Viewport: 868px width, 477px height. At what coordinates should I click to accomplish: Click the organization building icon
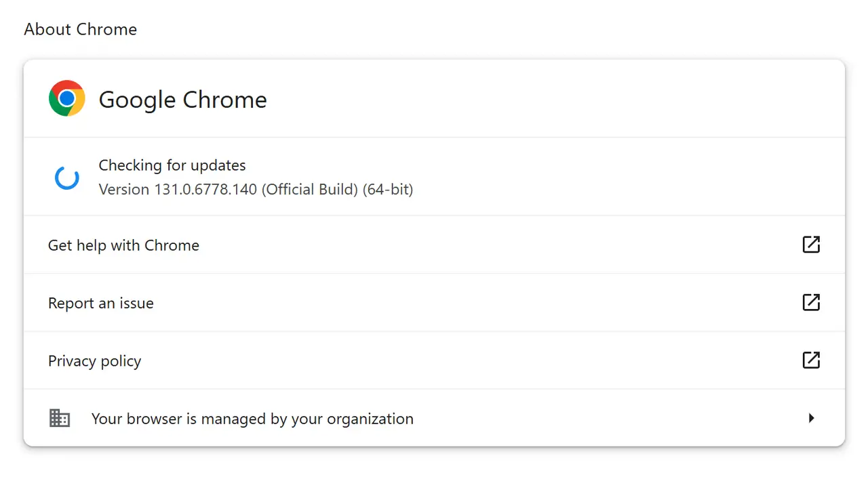point(60,418)
